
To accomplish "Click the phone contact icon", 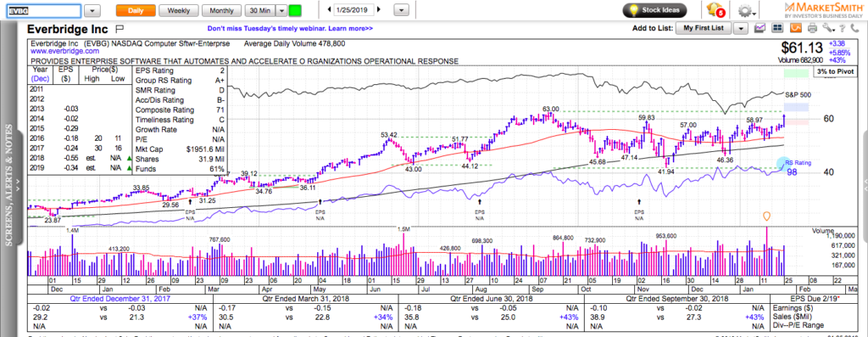I will [854, 28].
